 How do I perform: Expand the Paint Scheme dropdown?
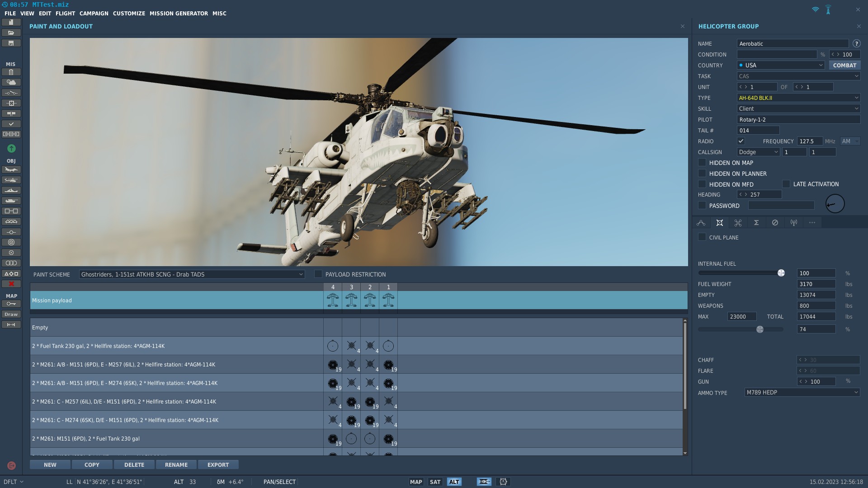(192, 274)
